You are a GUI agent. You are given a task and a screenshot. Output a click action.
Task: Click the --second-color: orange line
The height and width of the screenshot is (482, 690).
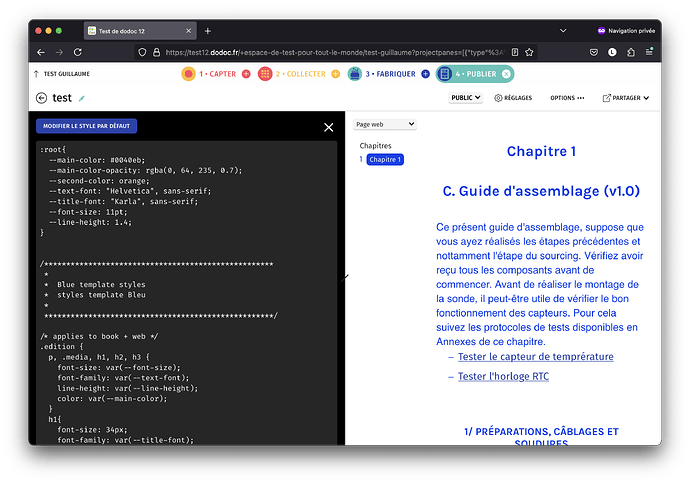click(99, 180)
